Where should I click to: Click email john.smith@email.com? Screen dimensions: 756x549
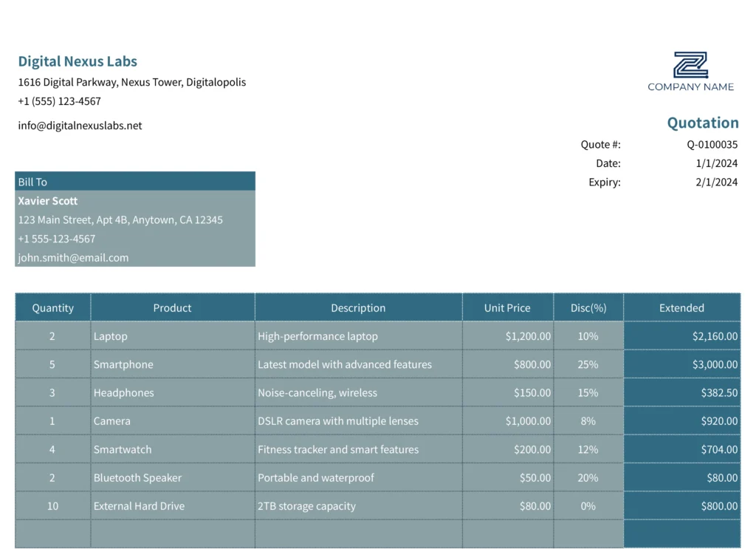(x=73, y=258)
